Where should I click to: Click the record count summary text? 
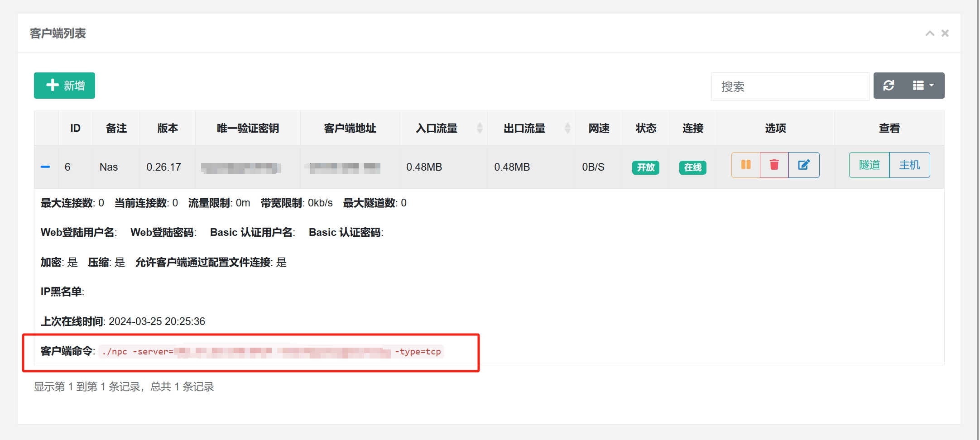[x=124, y=387]
